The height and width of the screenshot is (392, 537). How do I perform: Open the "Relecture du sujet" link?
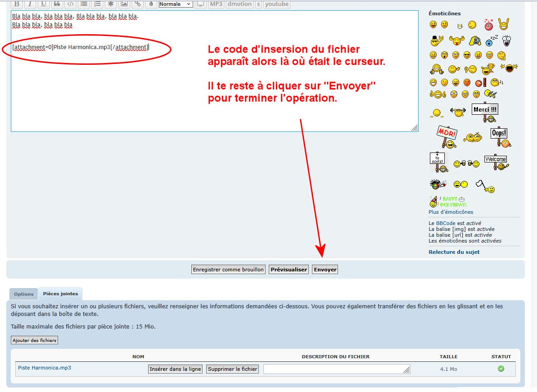pyautogui.click(x=454, y=252)
